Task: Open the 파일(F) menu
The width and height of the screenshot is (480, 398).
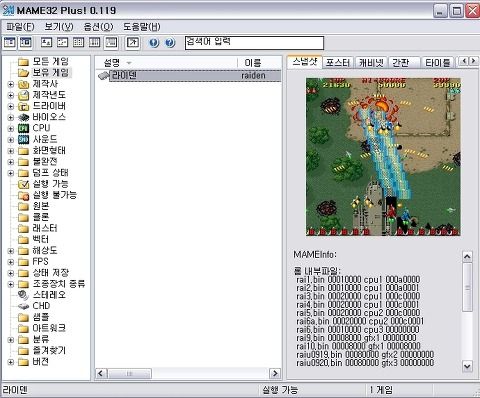Action: click(x=20, y=27)
